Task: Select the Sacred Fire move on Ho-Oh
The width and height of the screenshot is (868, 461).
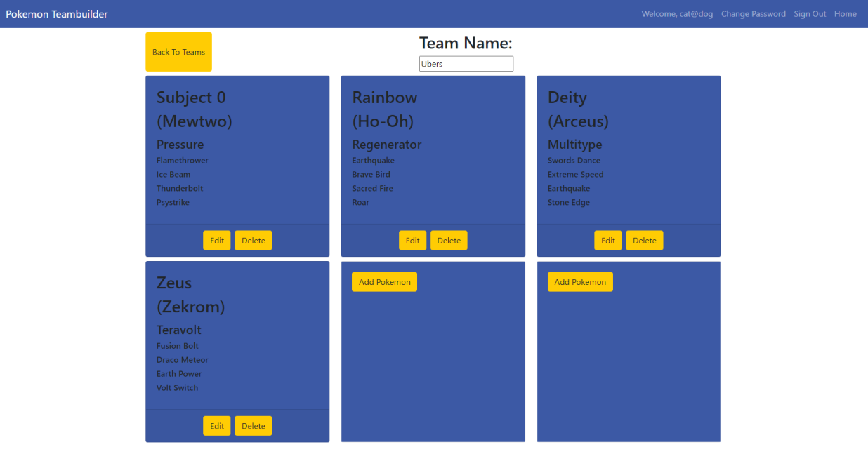Action: 372,188
